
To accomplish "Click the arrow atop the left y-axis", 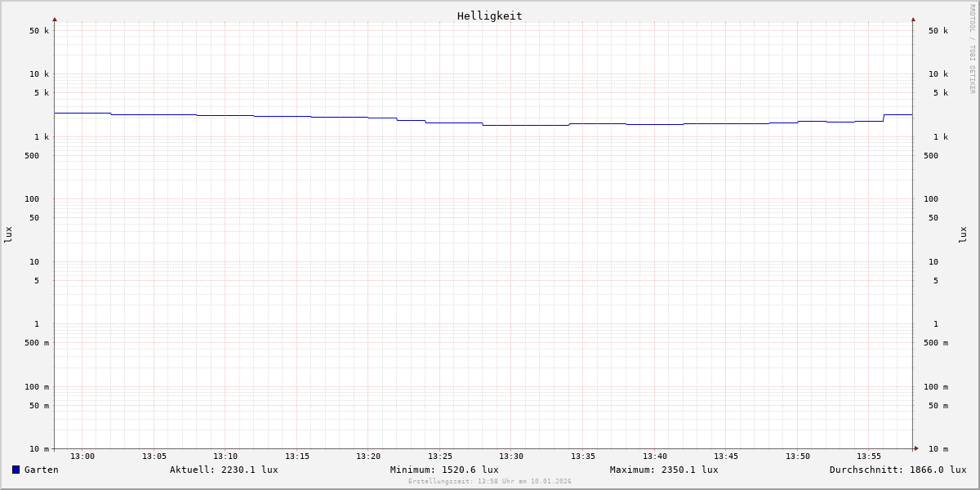I will pyautogui.click(x=55, y=19).
